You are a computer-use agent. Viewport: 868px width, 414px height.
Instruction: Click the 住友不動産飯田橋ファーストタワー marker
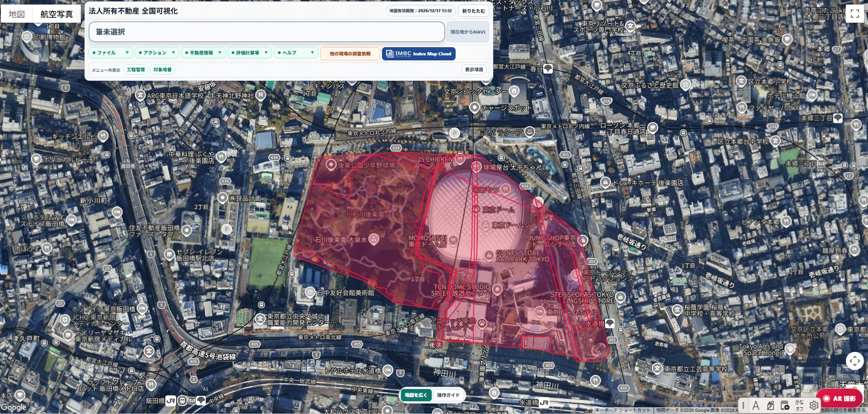pos(187,230)
